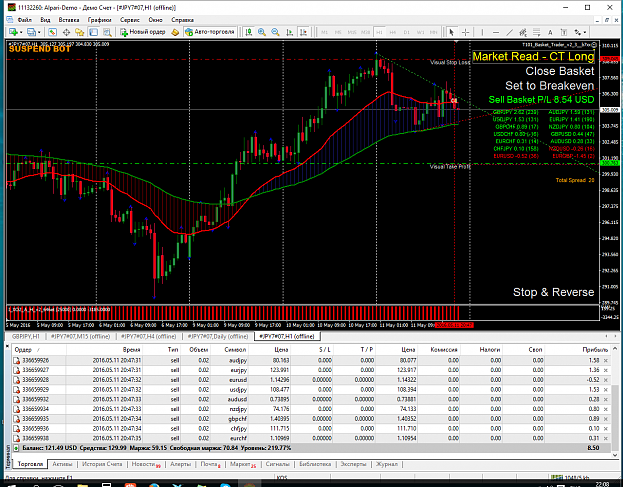Image resolution: width=625 pixels, height=487 pixels.
Task: Open MetaEditor yellow book icon
Action: [x=175, y=32]
